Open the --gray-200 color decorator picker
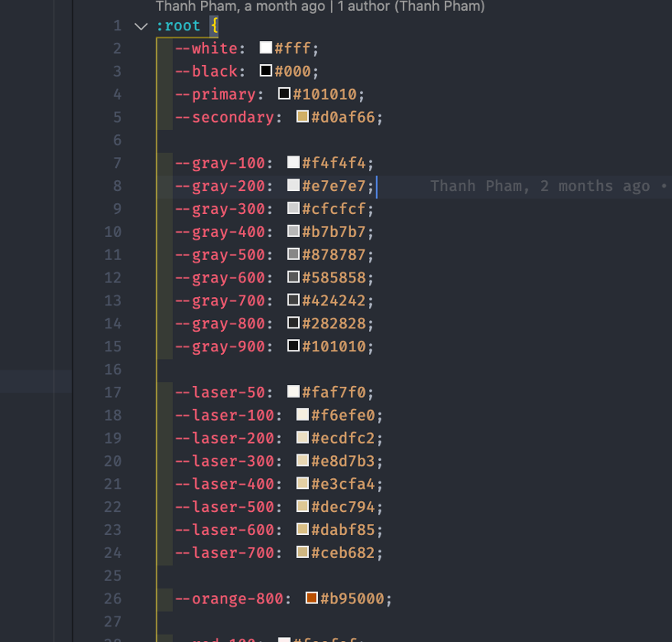672x642 pixels. [293, 184]
